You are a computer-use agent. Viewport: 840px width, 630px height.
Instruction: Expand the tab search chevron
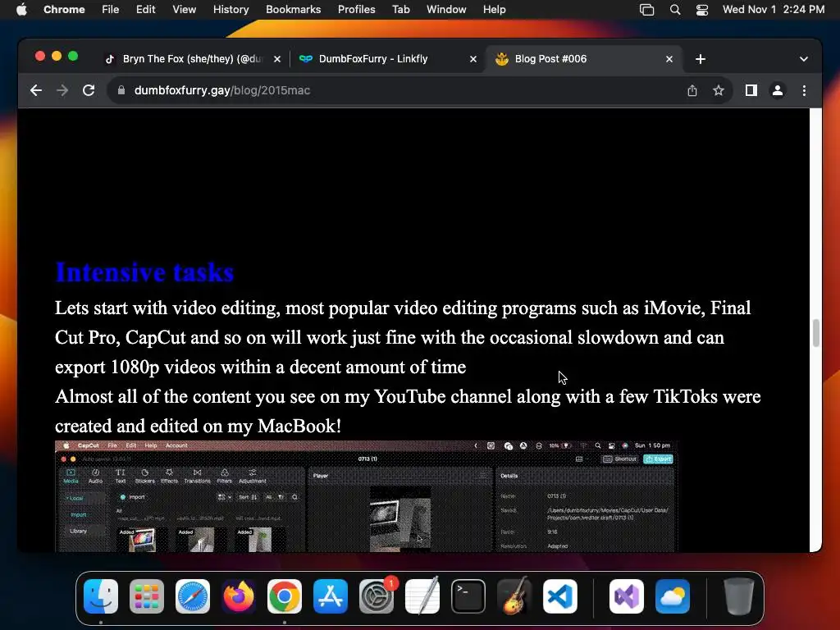point(804,59)
